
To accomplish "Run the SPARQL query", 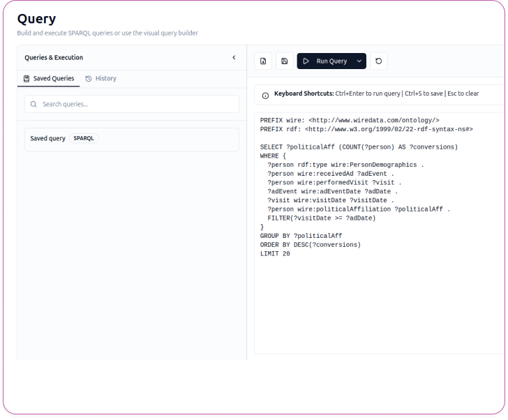I will point(325,61).
